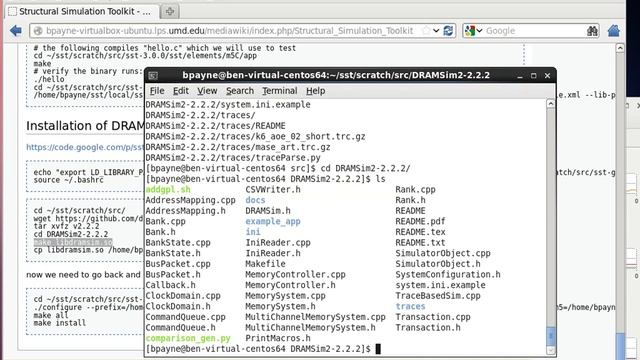Click the highlighted make libdramsim.so line
Image resolution: width=640 pixels, height=360 pixels.
(x=73, y=242)
